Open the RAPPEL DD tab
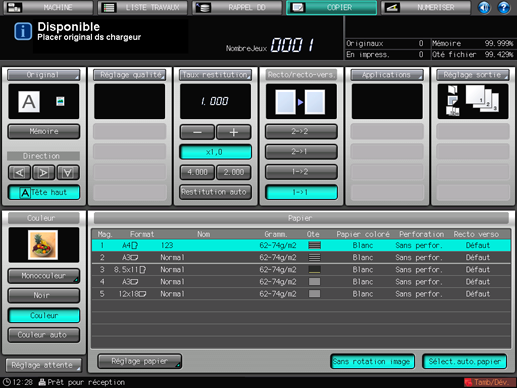The image size is (517, 388). coord(237,7)
